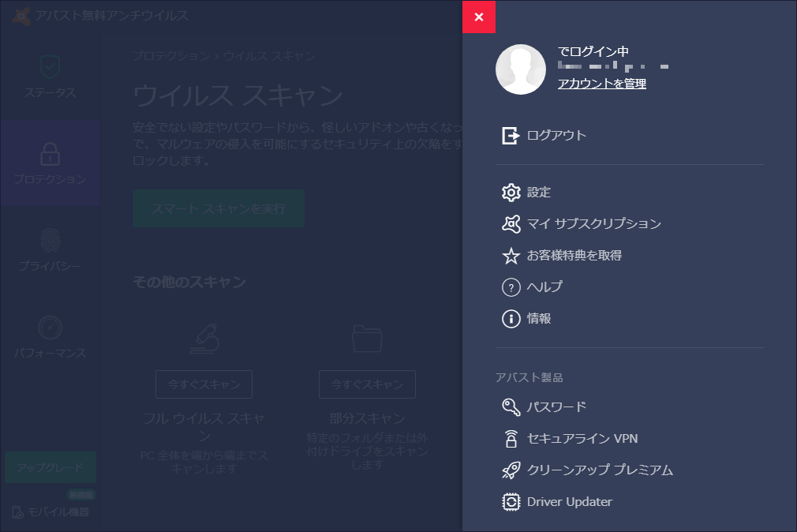Click the 設定 gear icon
797x532 pixels.
point(511,192)
